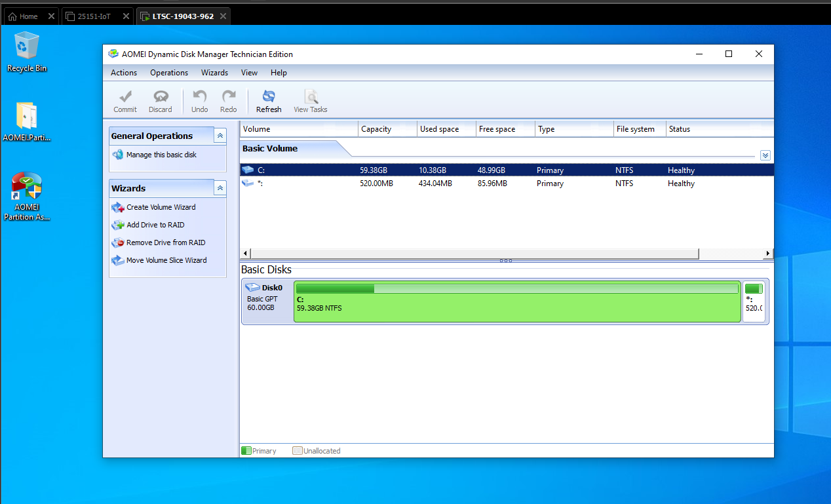Click the Manage this basic disk icon
The width and height of the screenshot is (831, 504).
[118, 155]
